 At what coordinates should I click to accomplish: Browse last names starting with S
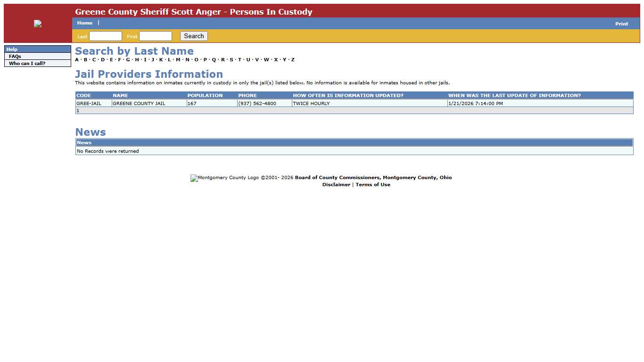click(x=231, y=60)
